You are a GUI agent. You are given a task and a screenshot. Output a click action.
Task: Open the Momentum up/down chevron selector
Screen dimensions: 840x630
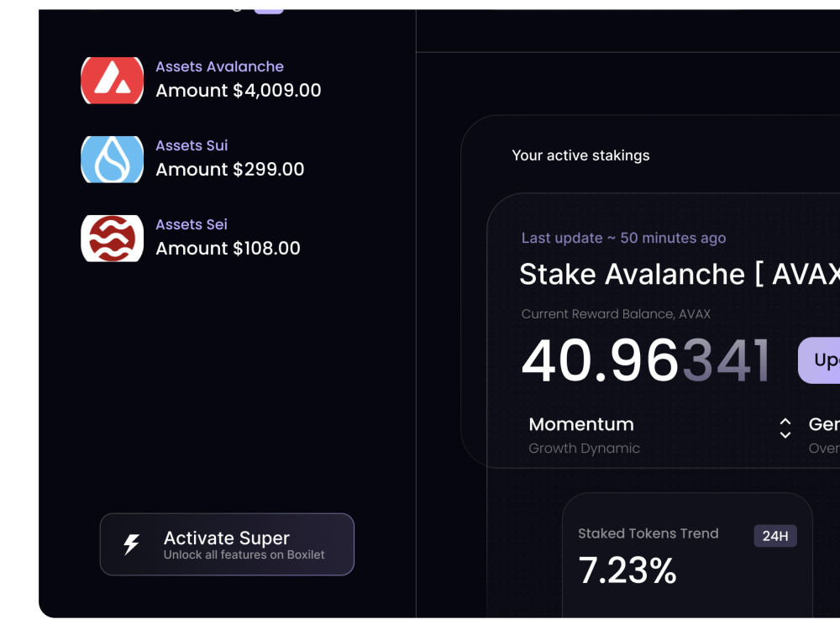coord(785,428)
